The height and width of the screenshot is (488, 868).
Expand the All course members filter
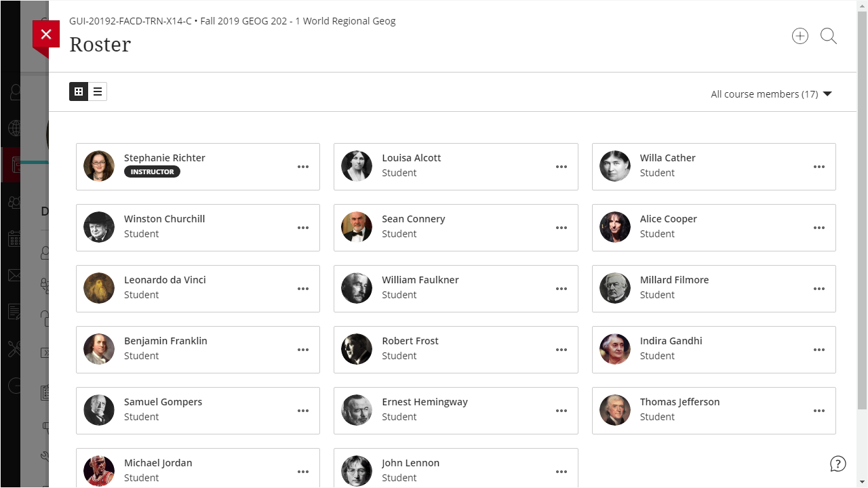[x=771, y=94]
